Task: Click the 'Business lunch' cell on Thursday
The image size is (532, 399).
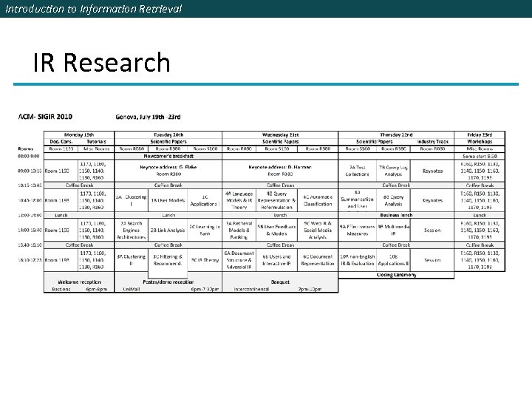Action: (396, 215)
